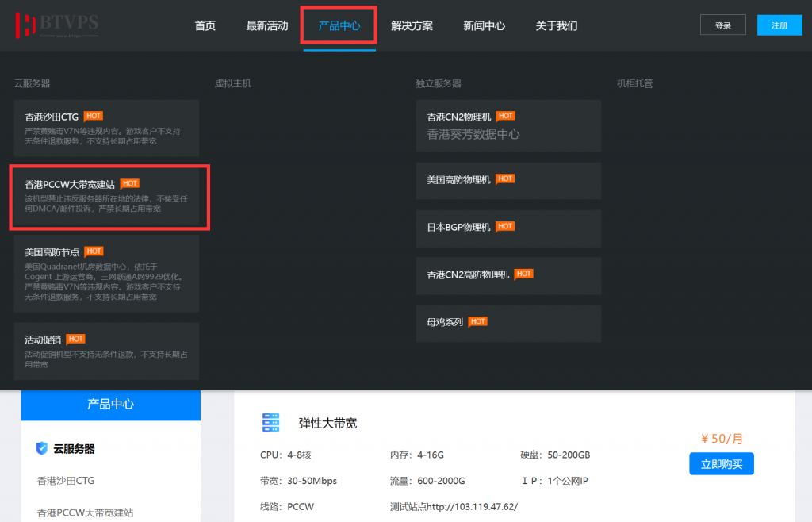The width and height of the screenshot is (812, 522).
Task: Open the 美国高防节点 menu card
Action: pyautogui.click(x=107, y=274)
